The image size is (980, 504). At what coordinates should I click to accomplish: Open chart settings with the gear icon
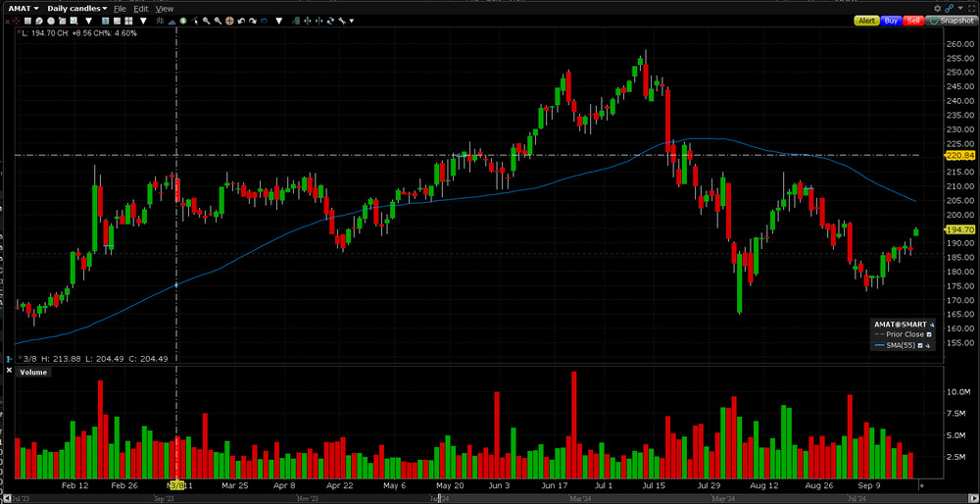(x=937, y=8)
